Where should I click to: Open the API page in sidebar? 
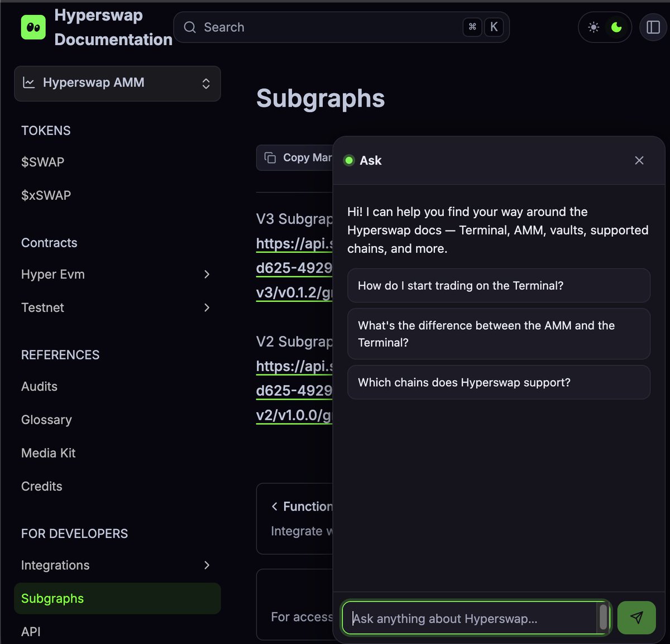31,632
